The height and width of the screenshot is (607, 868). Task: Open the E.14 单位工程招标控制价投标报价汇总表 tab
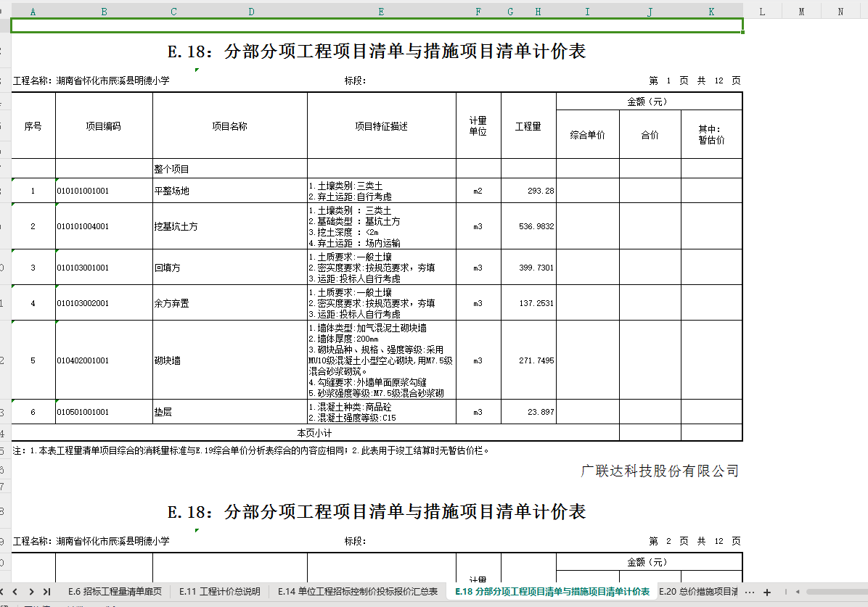point(358,592)
